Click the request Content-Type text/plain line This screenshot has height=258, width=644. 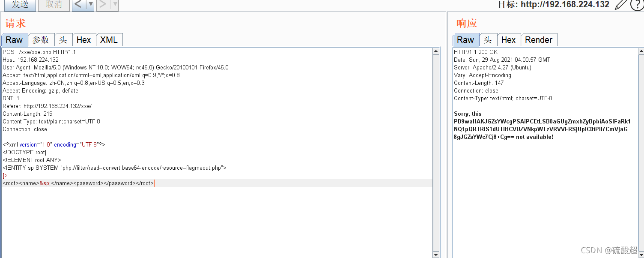(x=51, y=121)
